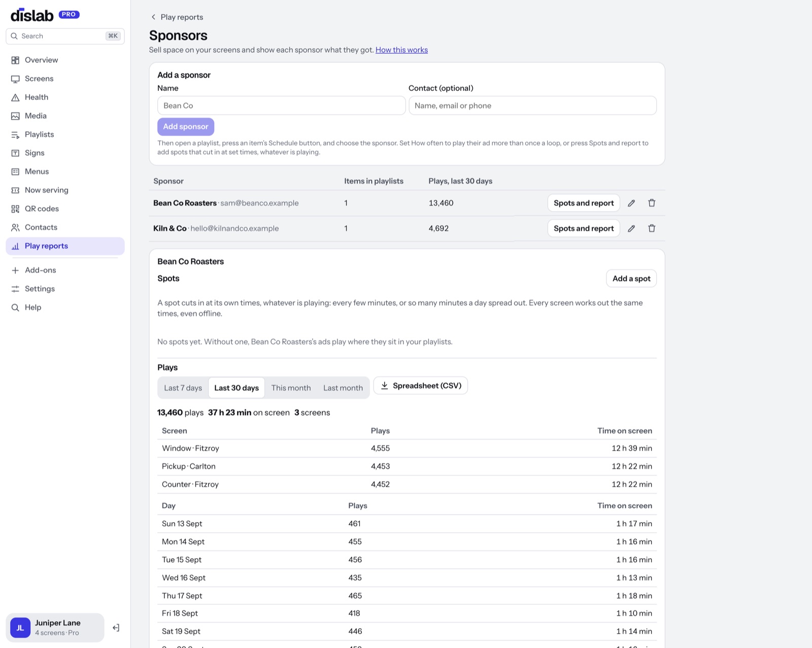Click the sidebar Search box
The height and width of the screenshot is (648, 812).
(x=65, y=36)
